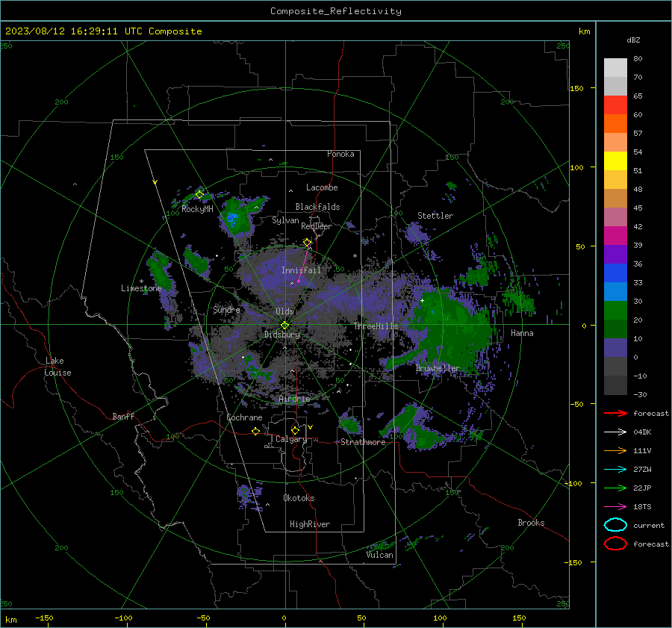This screenshot has width=672, height=628.
Task: Click the 65 dBZ red color swatch
Action: click(615, 105)
